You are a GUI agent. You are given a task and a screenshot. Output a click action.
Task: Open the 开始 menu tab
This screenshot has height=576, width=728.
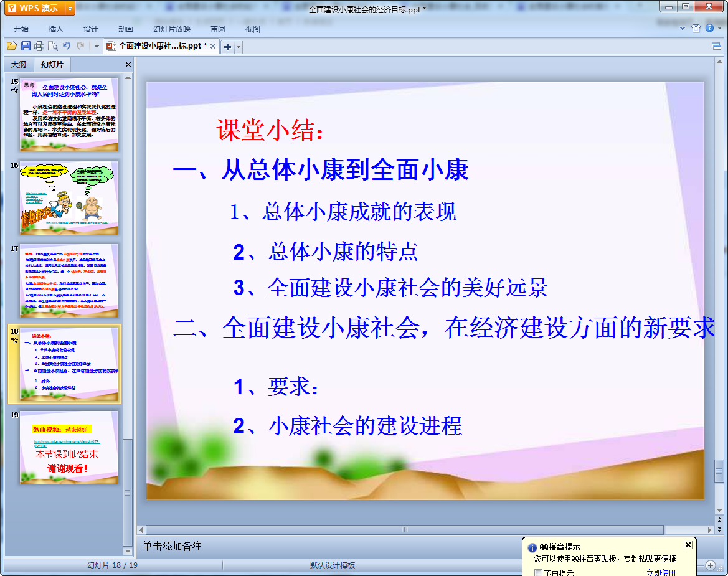point(21,29)
